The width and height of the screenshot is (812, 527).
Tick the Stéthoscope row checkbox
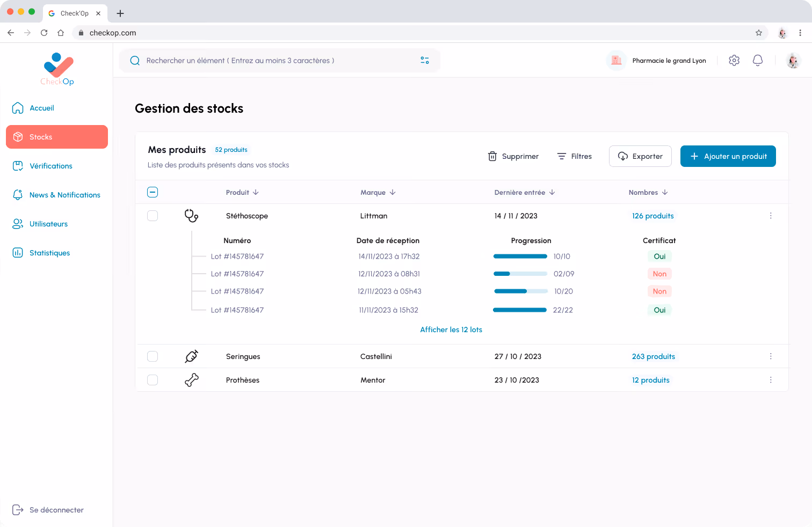point(153,215)
